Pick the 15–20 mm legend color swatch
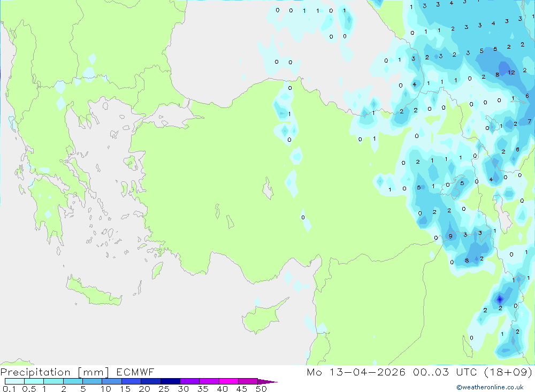This screenshot has height=392, width=535. click(x=131, y=381)
